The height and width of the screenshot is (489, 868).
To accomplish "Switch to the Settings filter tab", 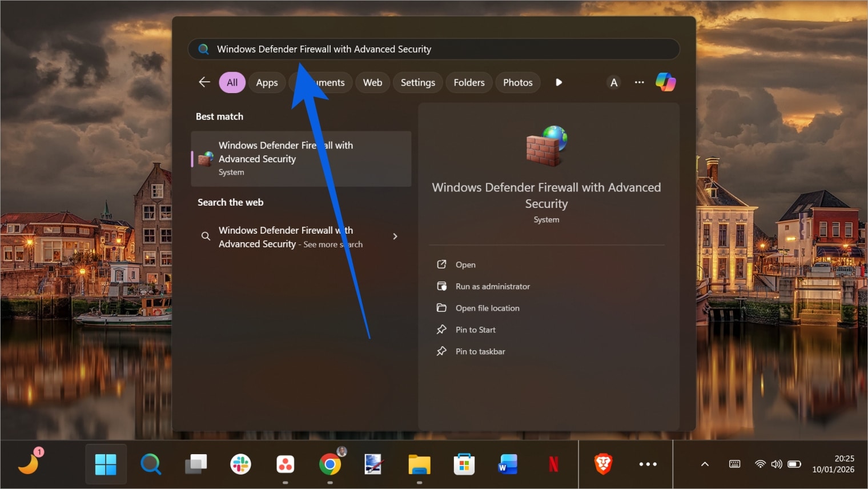I will point(417,82).
